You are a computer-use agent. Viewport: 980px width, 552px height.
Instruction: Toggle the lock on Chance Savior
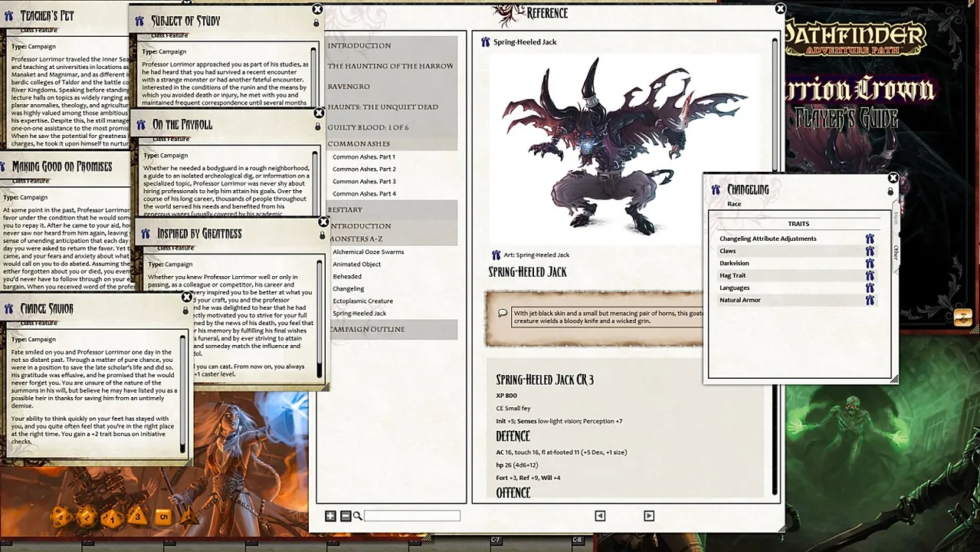pyautogui.click(x=185, y=310)
